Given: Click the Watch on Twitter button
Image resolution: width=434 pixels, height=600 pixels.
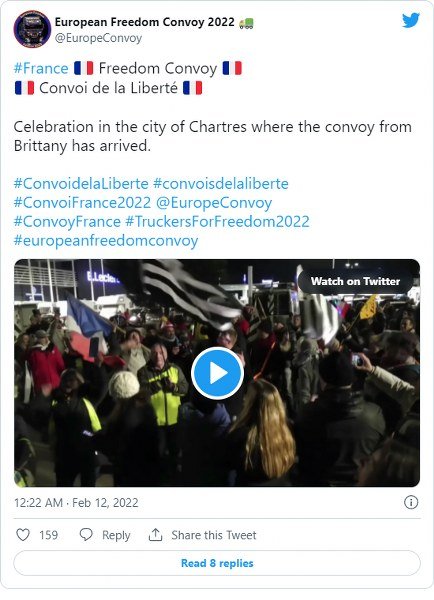Looking at the screenshot, I should point(355,281).
